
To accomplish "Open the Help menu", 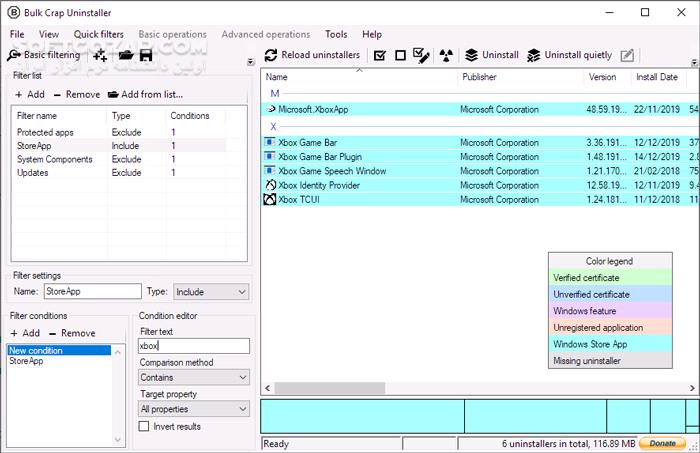I will coord(372,34).
